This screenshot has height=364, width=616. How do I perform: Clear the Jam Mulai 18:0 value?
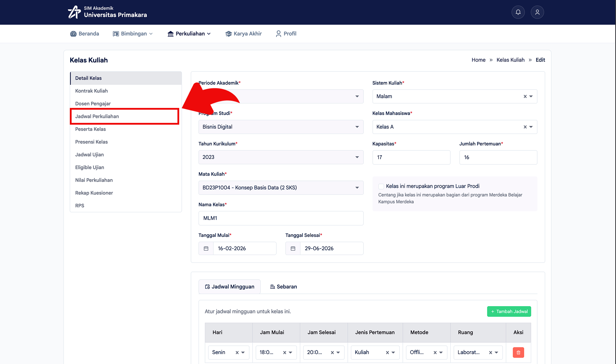point(285,353)
